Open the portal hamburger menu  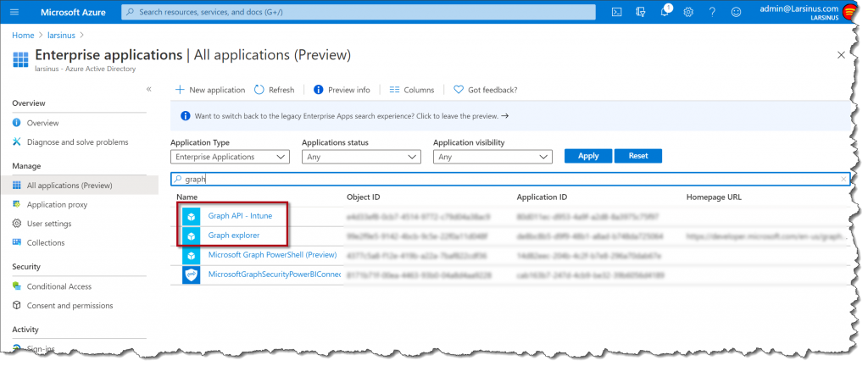14,12
